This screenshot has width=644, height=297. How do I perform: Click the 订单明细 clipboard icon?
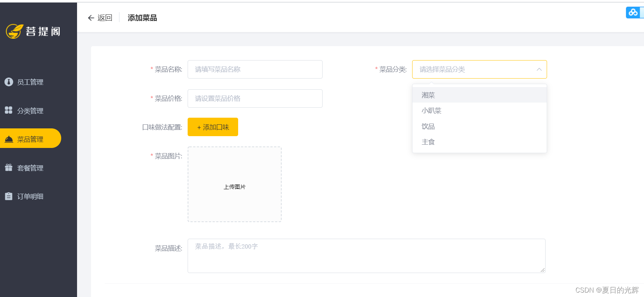coord(8,196)
